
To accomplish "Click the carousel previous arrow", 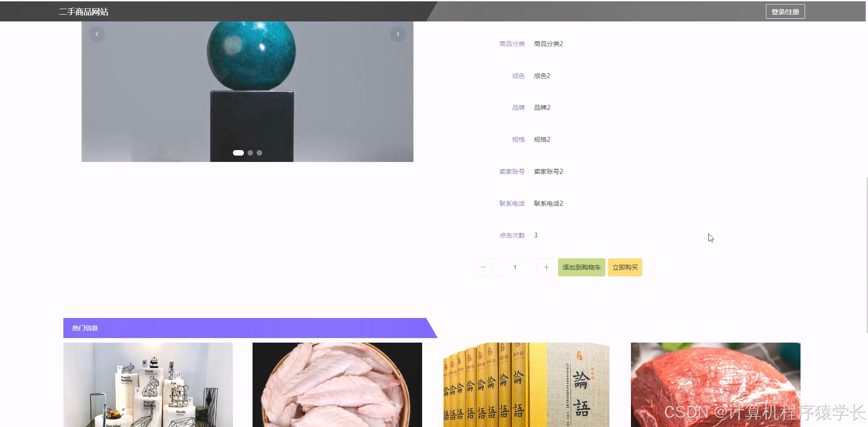I will point(97,34).
